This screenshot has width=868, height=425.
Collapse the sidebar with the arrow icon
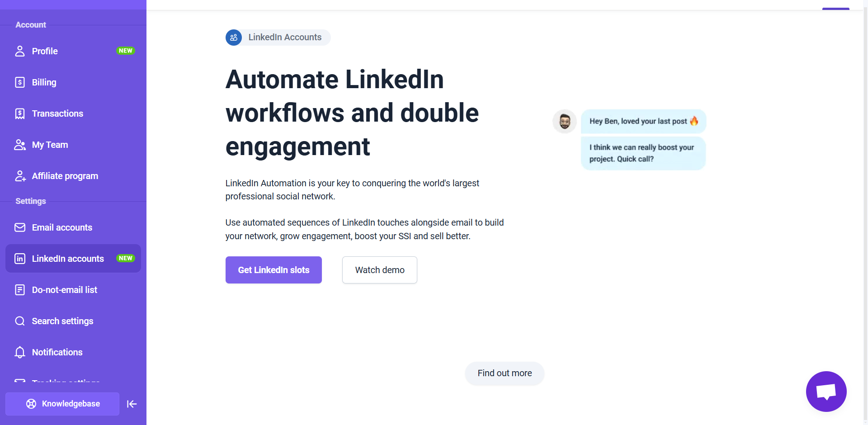point(132,404)
